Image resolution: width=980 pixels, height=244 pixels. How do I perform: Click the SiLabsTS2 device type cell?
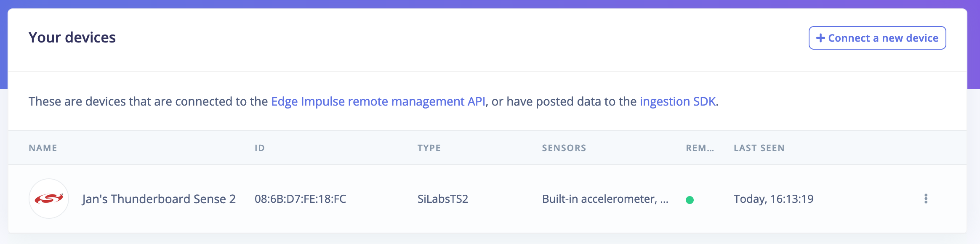pos(442,199)
